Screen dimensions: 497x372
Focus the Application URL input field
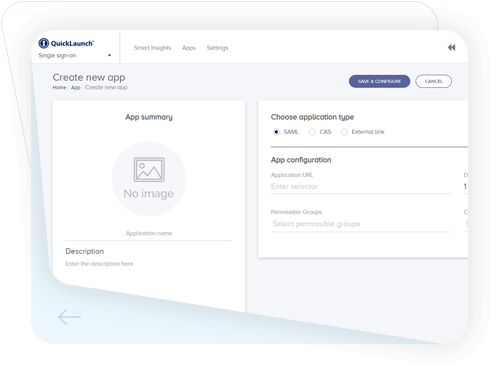pos(361,187)
